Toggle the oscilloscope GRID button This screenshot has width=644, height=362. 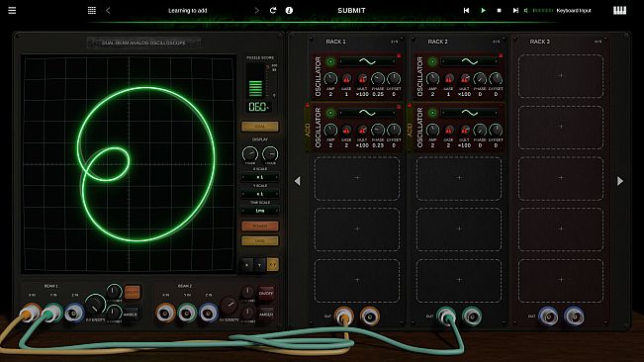tap(260, 241)
